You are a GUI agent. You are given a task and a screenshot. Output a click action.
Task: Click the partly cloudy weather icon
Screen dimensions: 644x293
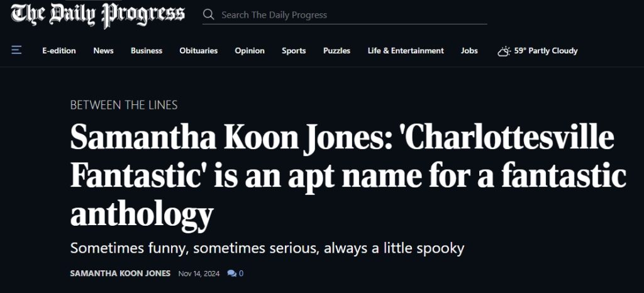503,51
